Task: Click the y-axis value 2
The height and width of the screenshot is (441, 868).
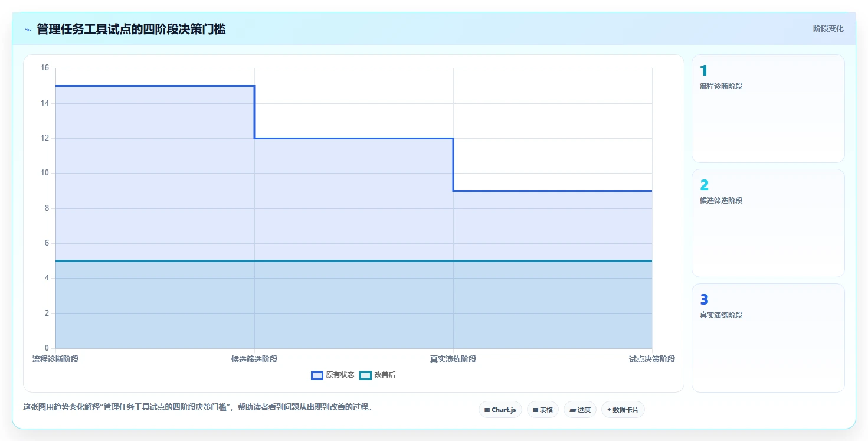Action: (47, 313)
